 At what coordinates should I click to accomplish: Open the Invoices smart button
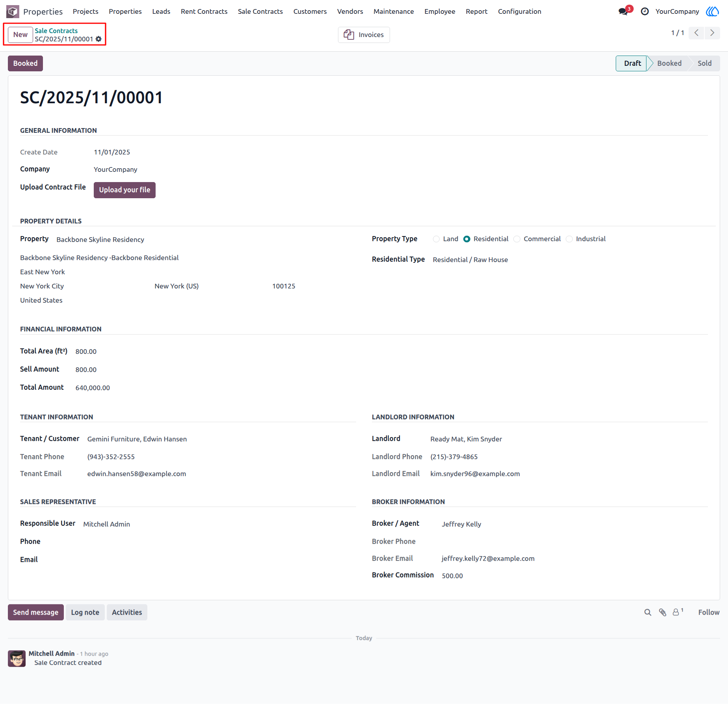point(364,35)
